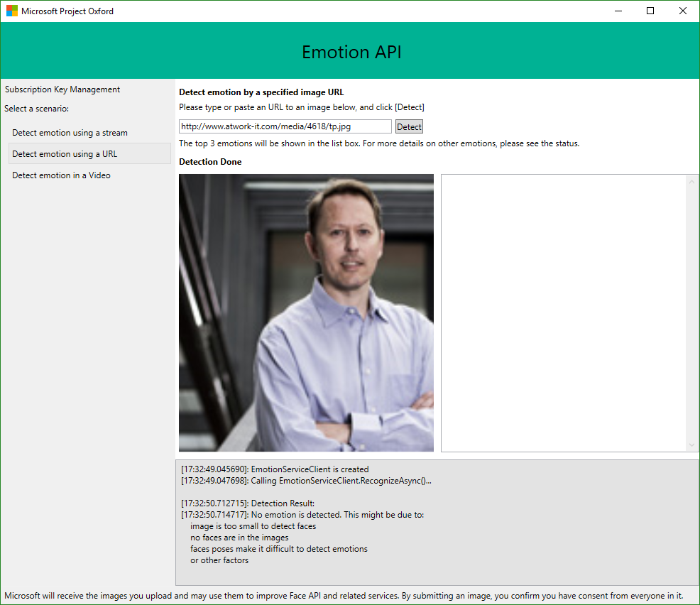Select Detect emotion using a URL scenario
Viewport: 700px width, 605px height.
tap(89, 153)
